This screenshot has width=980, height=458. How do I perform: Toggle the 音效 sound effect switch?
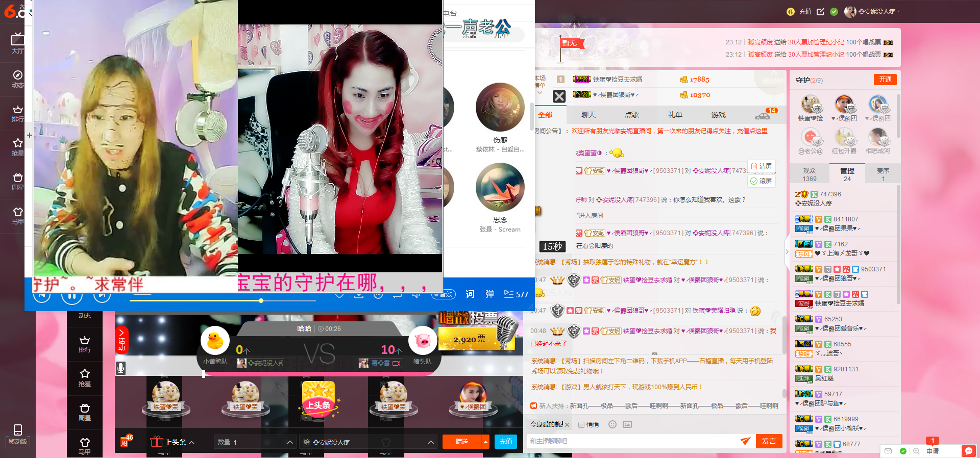pyautogui.click(x=444, y=294)
